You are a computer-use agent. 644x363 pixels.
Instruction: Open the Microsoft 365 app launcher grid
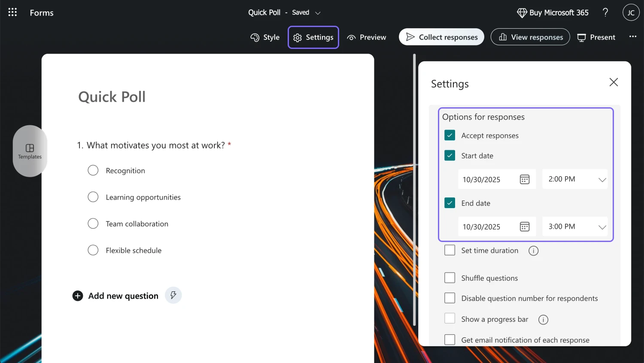pos(12,12)
